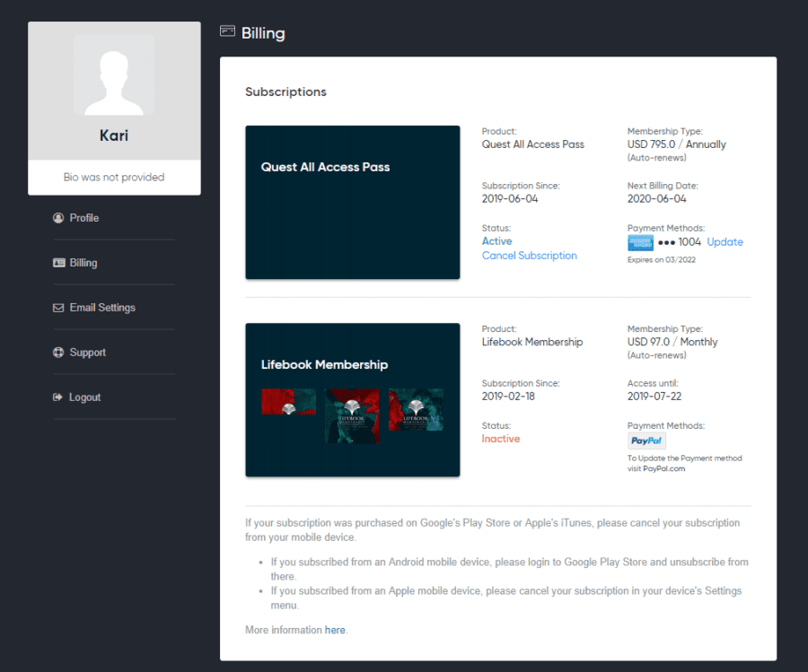Image resolution: width=808 pixels, height=672 pixels.
Task: Click the 'Expires on 03/2022' text
Action: point(661,260)
